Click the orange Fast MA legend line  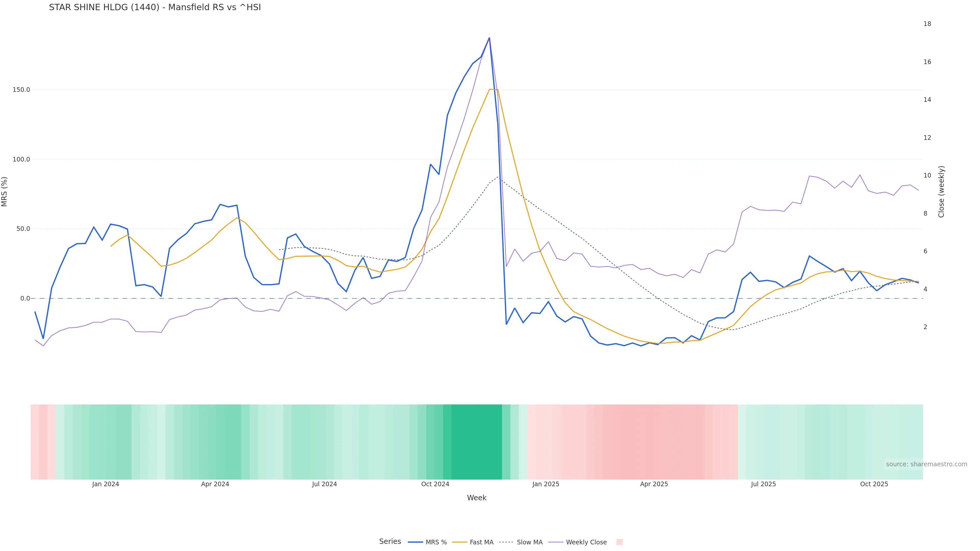[460, 542]
